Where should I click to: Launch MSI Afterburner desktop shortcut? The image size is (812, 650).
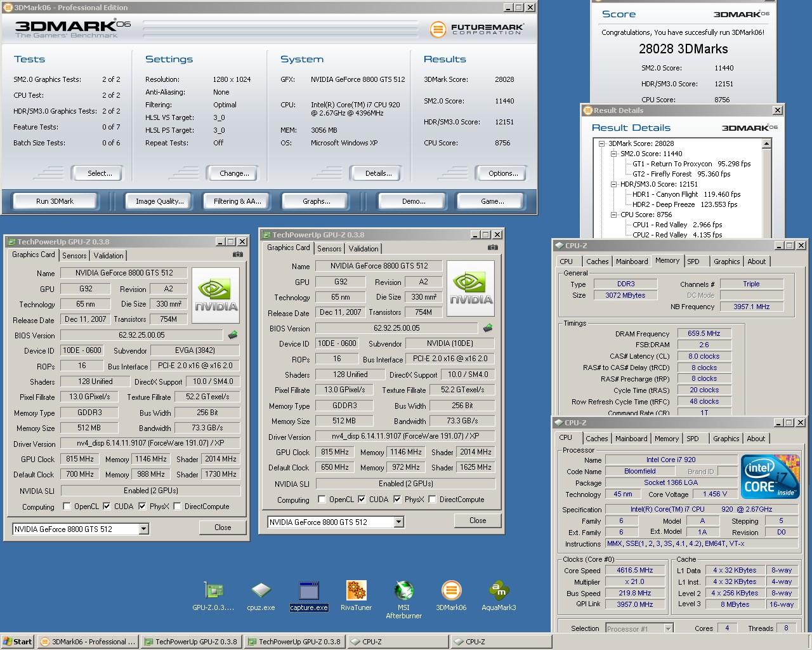tap(403, 600)
